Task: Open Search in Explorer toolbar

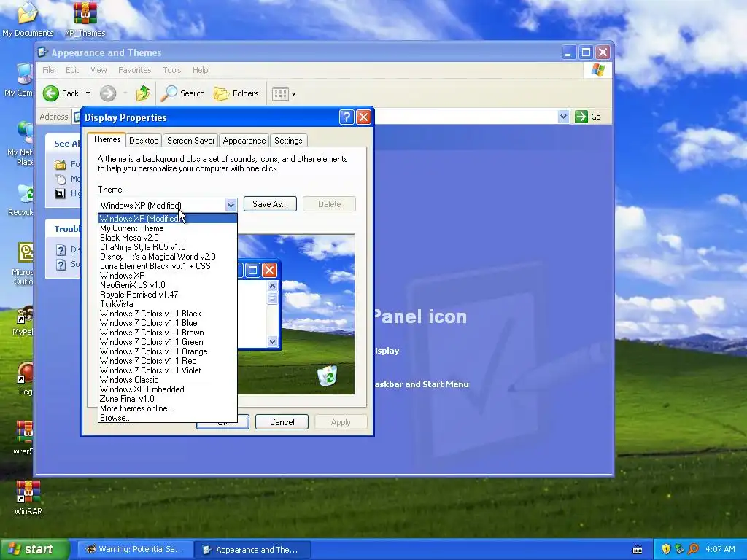Action: tap(183, 93)
